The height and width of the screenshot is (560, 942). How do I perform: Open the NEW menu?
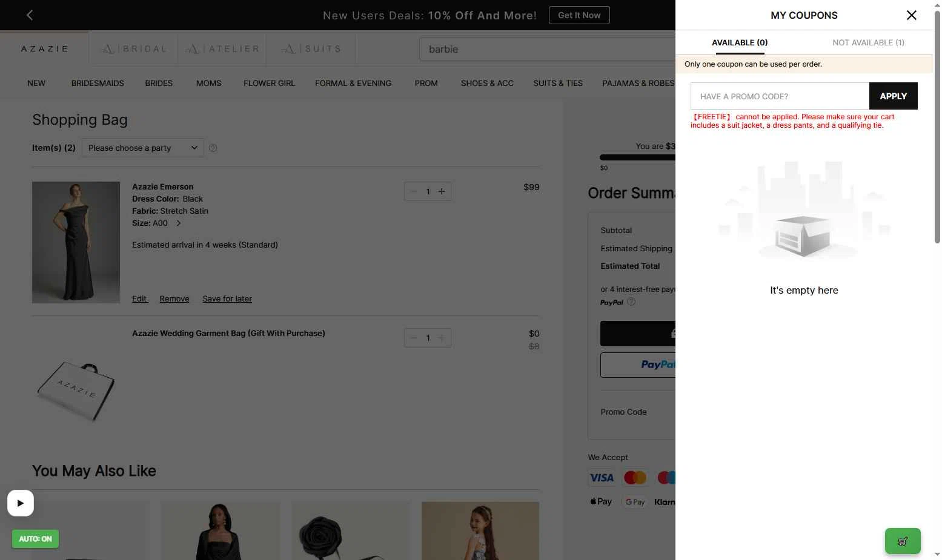pos(36,83)
